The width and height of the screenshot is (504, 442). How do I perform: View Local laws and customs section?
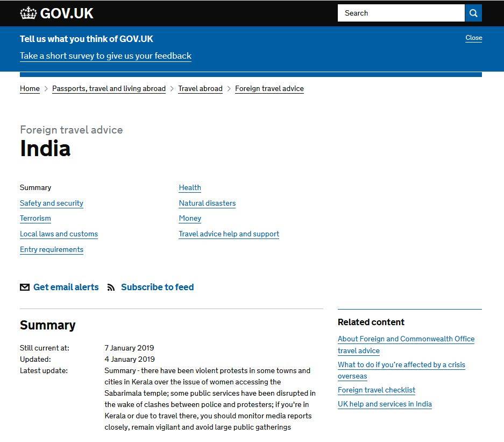coord(59,234)
